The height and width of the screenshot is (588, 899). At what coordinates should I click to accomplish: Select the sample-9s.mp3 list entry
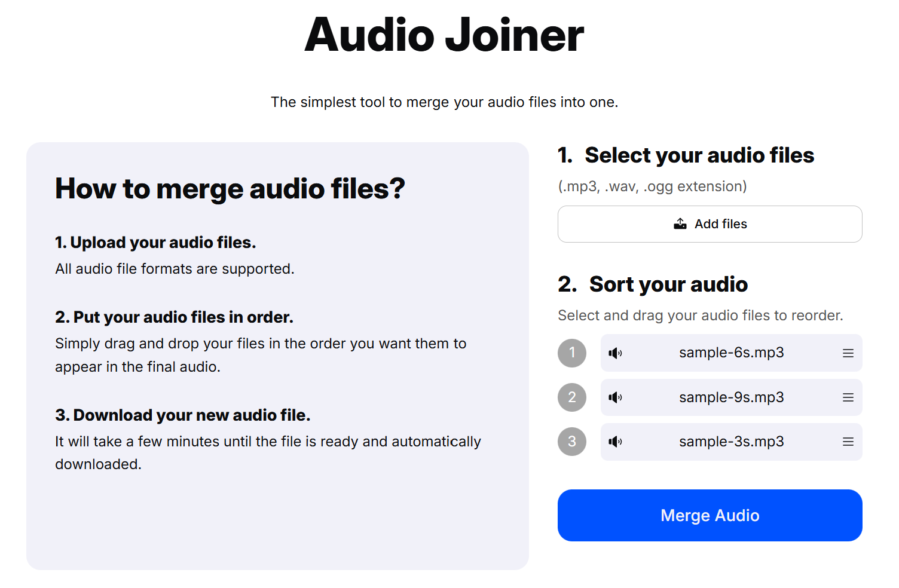(x=731, y=397)
